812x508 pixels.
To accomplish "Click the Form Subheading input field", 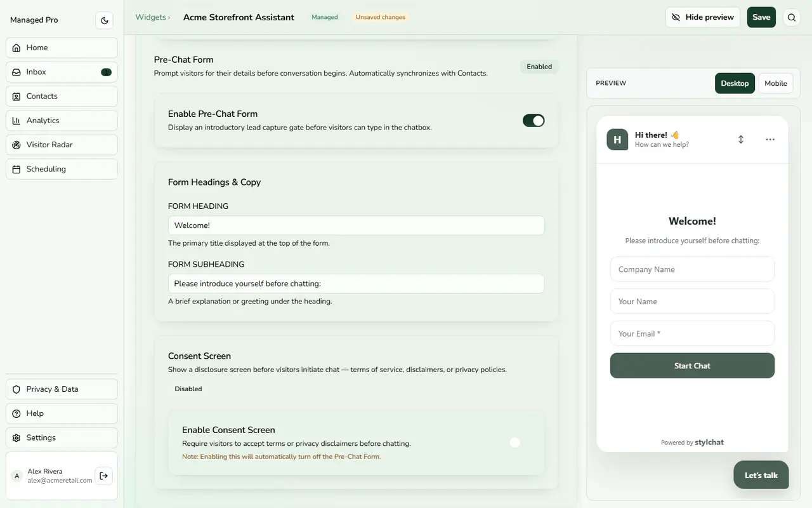I will (356, 283).
